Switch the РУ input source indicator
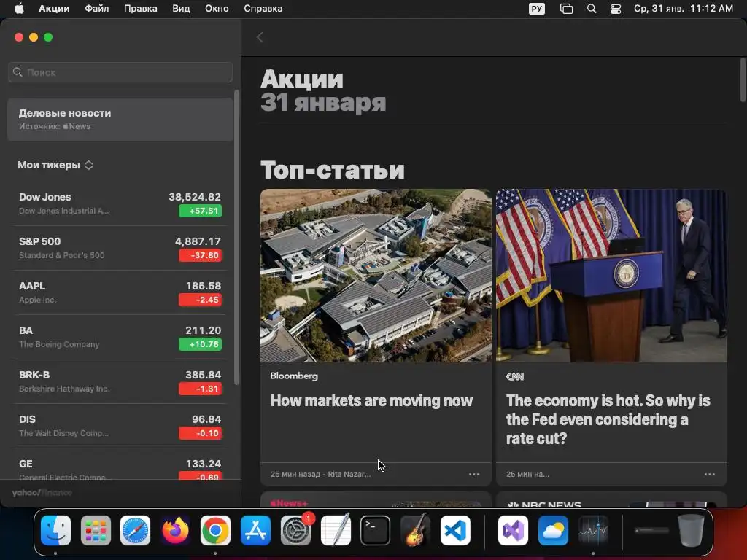747x560 pixels. click(x=537, y=9)
